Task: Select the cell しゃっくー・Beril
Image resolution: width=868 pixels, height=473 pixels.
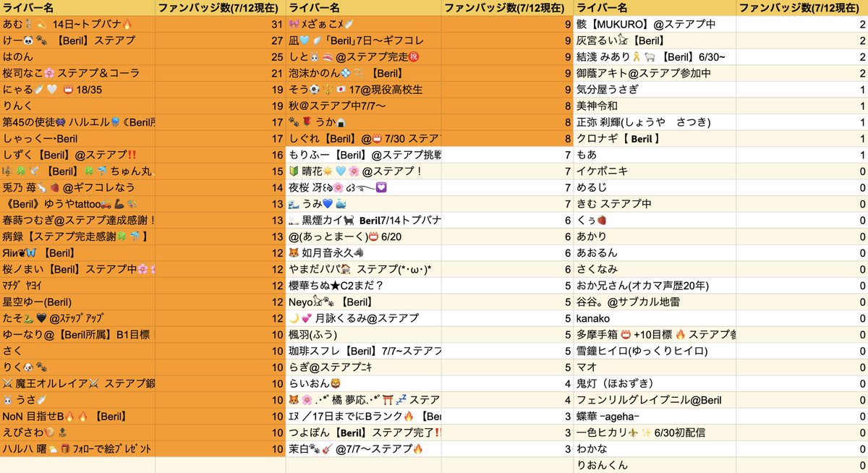Action: 77,139
